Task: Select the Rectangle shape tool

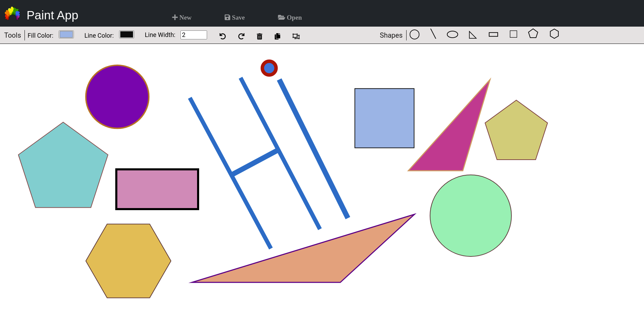Action: pos(494,35)
